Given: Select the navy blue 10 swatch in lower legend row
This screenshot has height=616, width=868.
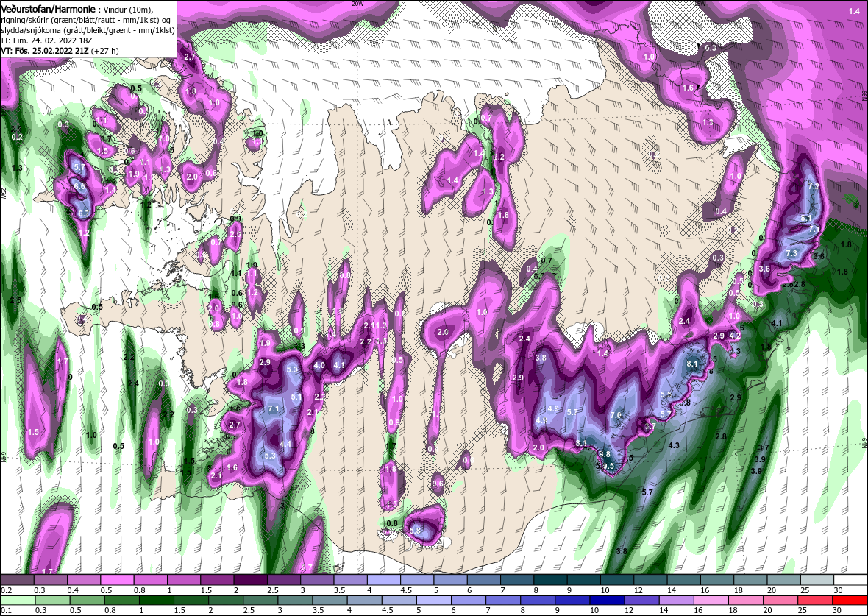Looking at the screenshot, I should (x=606, y=601).
